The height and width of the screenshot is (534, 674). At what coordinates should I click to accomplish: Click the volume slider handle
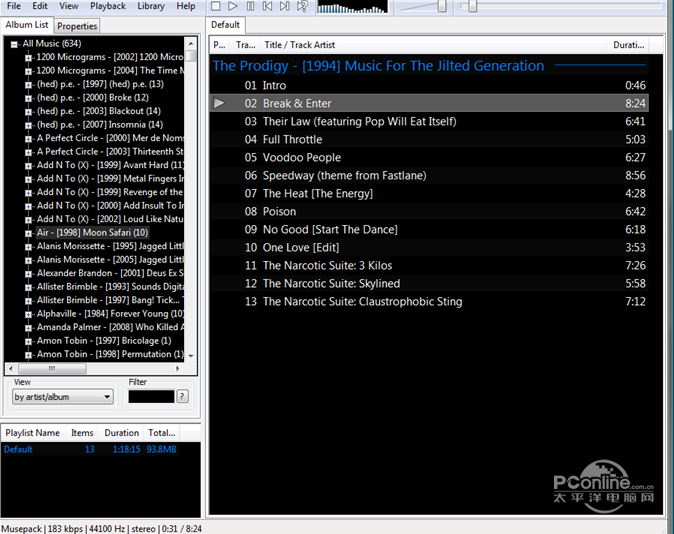(x=442, y=6)
